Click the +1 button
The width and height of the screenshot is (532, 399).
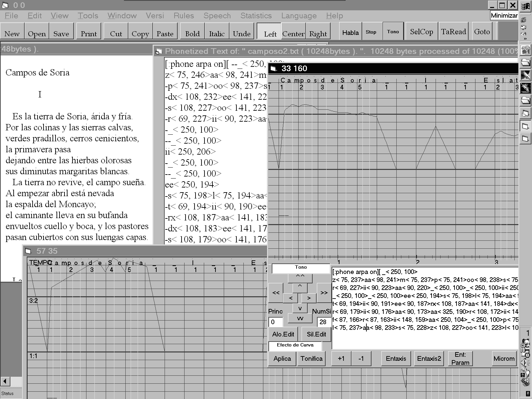pyautogui.click(x=341, y=358)
